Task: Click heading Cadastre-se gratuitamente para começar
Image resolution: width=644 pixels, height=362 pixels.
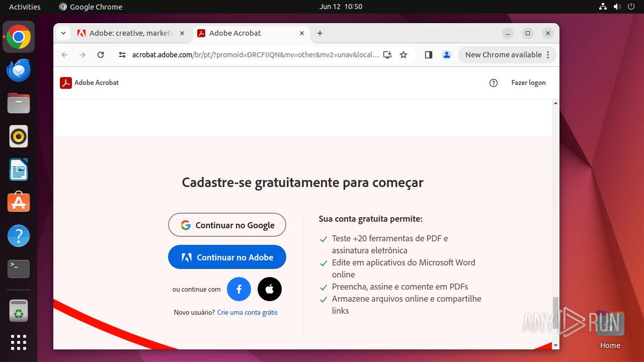Action: pyautogui.click(x=302, y=182)
